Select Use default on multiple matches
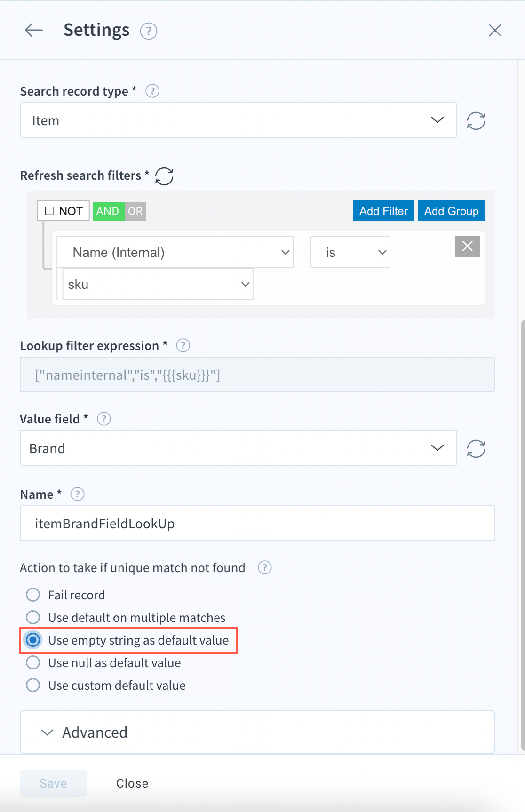Viewport: 525px width, 812px height. (x=33, y=617)
